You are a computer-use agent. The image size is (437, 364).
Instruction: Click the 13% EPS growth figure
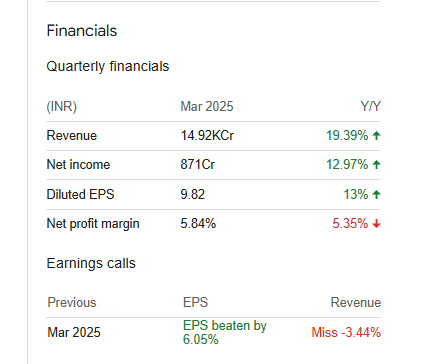point(356,194)
